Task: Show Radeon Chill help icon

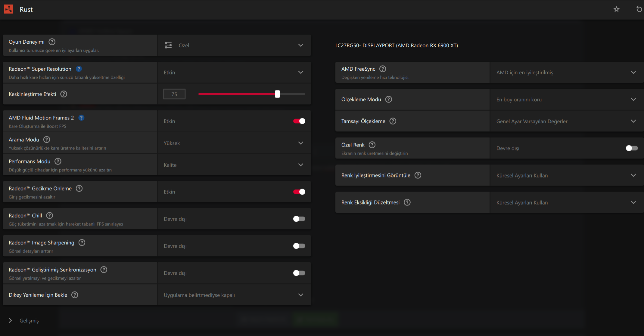Action: point(49,216)
